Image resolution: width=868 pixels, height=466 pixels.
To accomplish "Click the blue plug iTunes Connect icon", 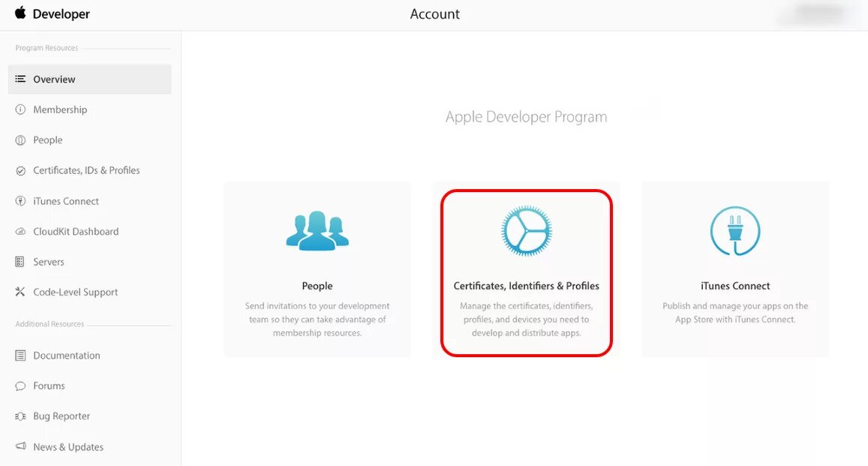I will click(x=735, y=231).
